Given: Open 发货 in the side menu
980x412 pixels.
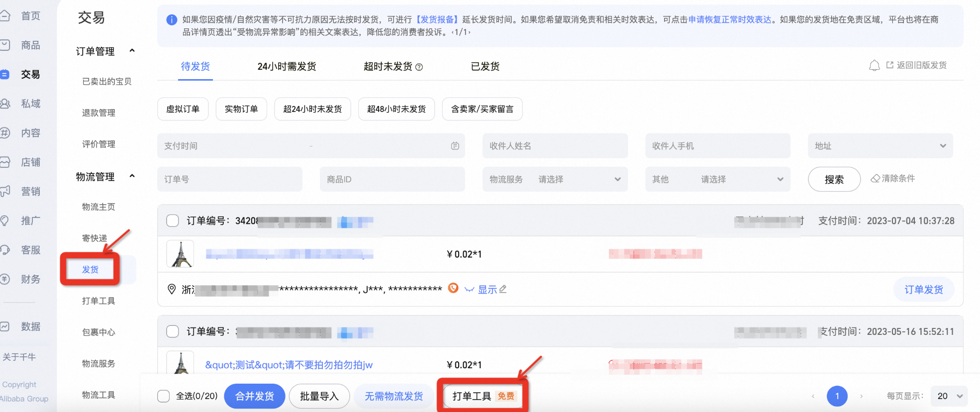Looking at the screenshot, I should click(90, 270).
